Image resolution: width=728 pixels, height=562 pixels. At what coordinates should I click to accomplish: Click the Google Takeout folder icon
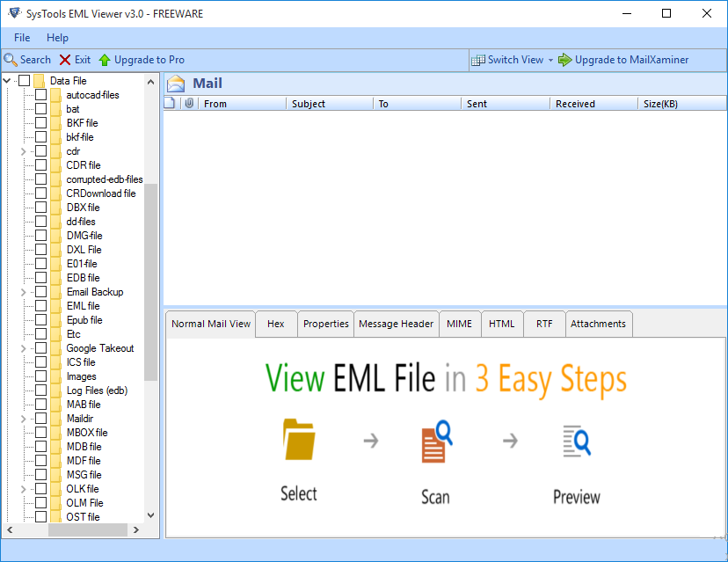[55, 348]
